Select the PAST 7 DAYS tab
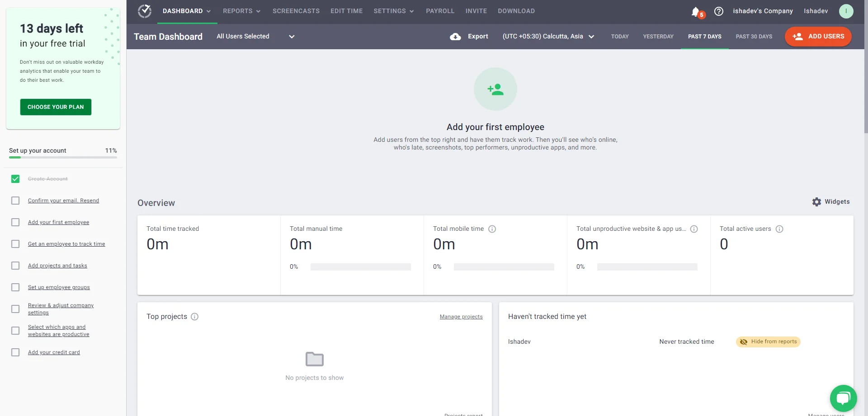Image resolution: width=868 pixels, height=416 pixels. point(704,37)
